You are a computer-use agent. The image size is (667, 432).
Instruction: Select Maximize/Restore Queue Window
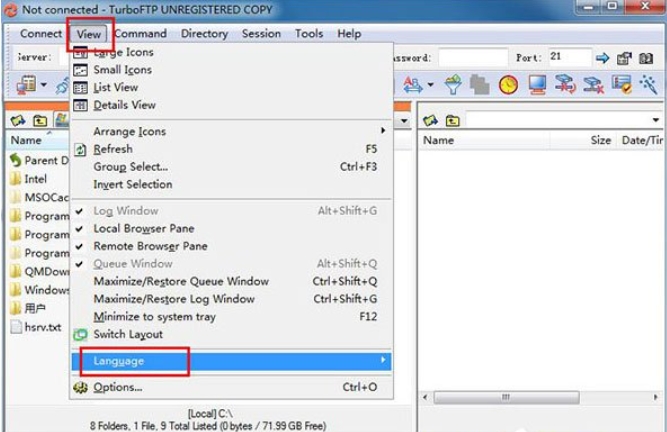click(x=232, y=281)
